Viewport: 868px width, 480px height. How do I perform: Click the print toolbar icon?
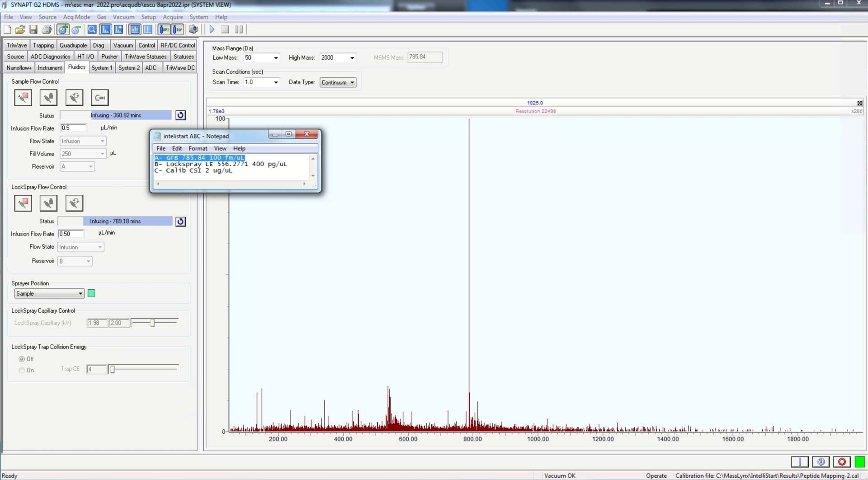pyautogui.click(x=47, y=29)
